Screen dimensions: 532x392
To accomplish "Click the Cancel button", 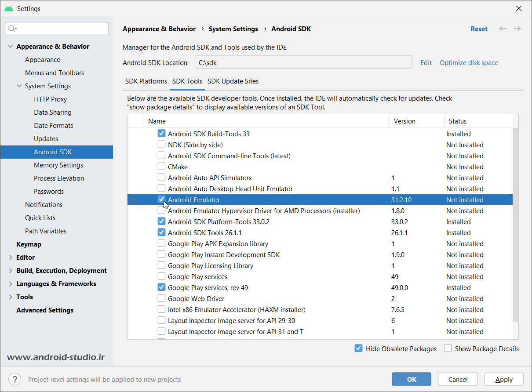I will pyautogui.click(x=458, y=379).
